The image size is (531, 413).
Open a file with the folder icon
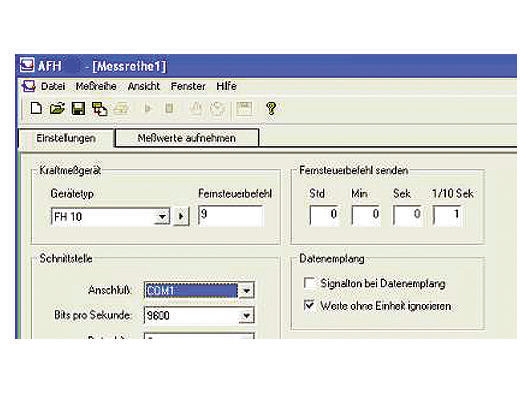57,109
